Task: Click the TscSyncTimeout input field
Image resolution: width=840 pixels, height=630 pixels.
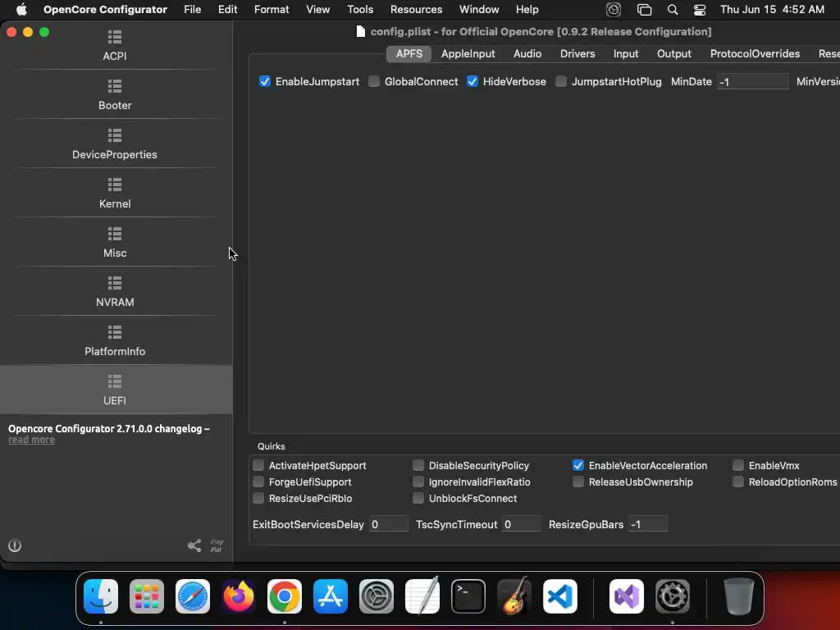Action: click(521, 524)
